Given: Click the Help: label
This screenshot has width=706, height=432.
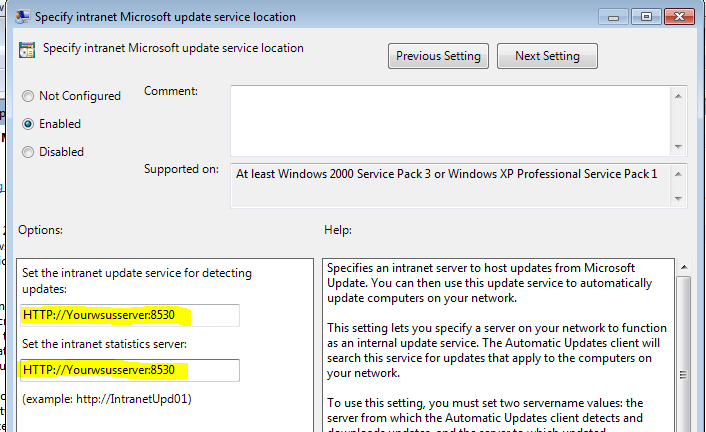Looking at the screenshot, I should pos(338,230).
